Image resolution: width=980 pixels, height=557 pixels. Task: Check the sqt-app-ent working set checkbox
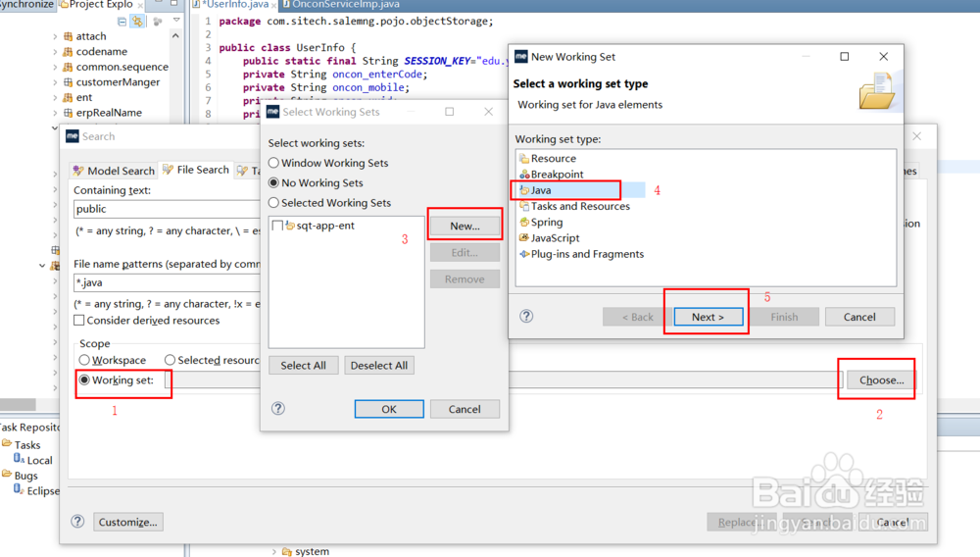pyautogui.click(x=277, y=226)
